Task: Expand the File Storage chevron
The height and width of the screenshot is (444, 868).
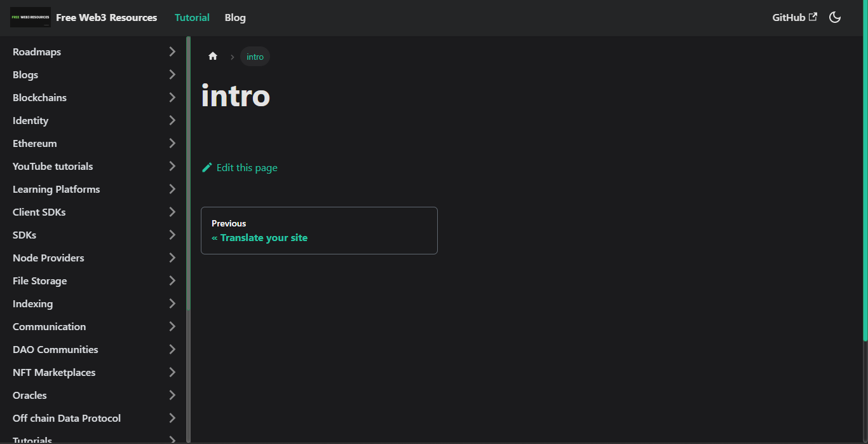Action: (172, 281)
